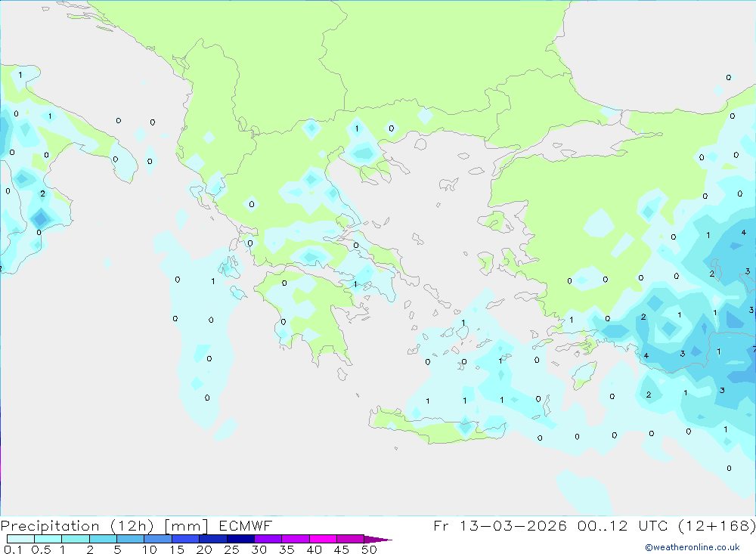756x554 pixels.
Task: Select the 30–35 mm purple legend swatch
Action: (268, 539)
